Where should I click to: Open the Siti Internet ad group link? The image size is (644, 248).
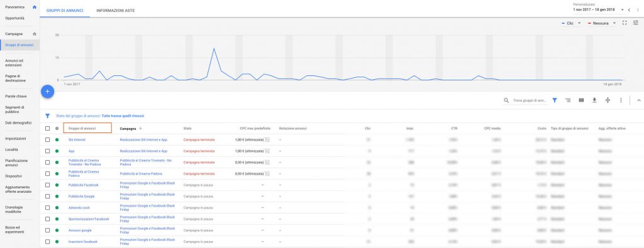pyautogui.click(x=77, y=140)
